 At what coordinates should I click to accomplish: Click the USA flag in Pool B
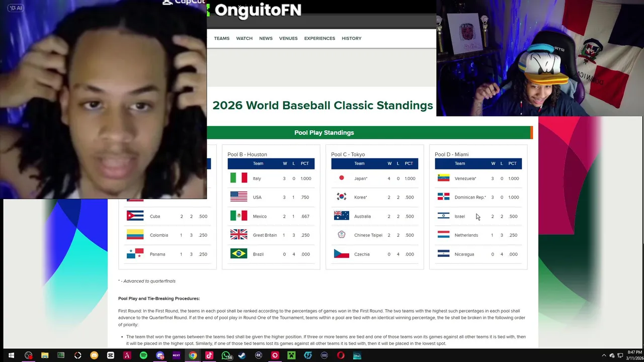pyautogui.click(x=238, y=197)
